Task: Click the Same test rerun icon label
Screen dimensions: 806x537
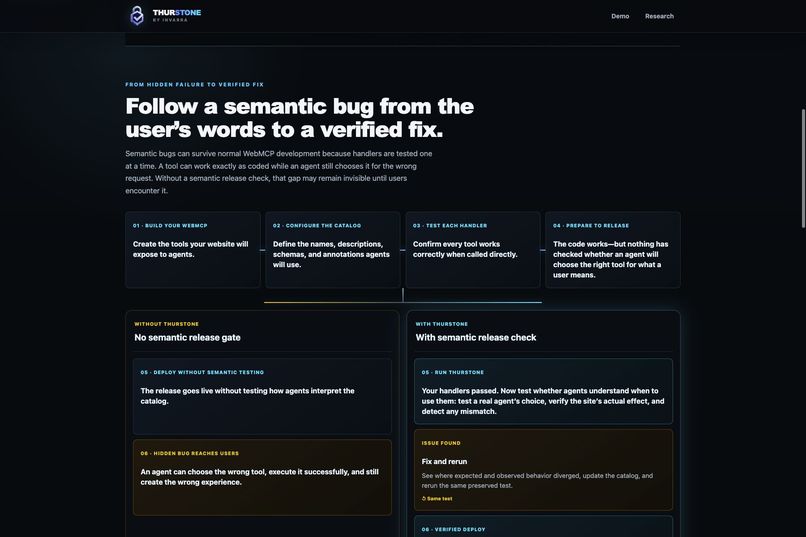Action: tap(437, 498)
